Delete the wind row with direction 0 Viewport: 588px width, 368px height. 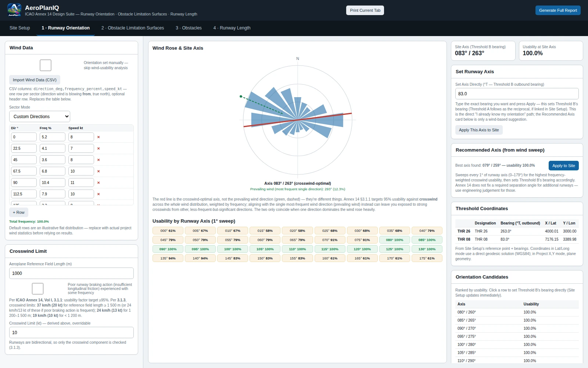pyautogui.click(x=98, y=137)
